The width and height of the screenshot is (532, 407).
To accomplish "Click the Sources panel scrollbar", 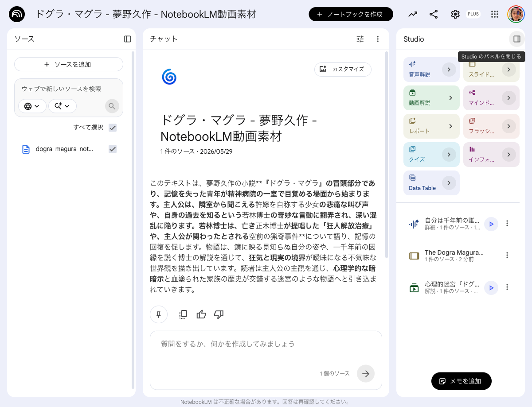I will tap(133, 220).
